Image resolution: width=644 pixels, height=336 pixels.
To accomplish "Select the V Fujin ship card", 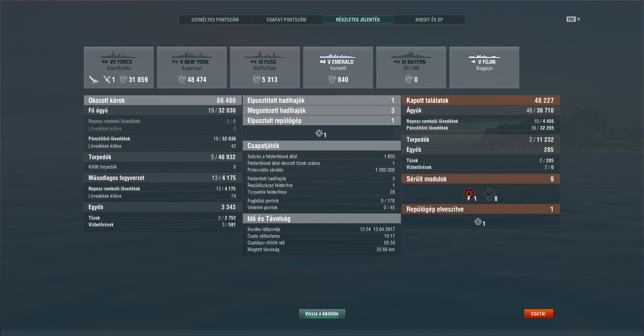I will pyautogui.click(x=484, y=67).
